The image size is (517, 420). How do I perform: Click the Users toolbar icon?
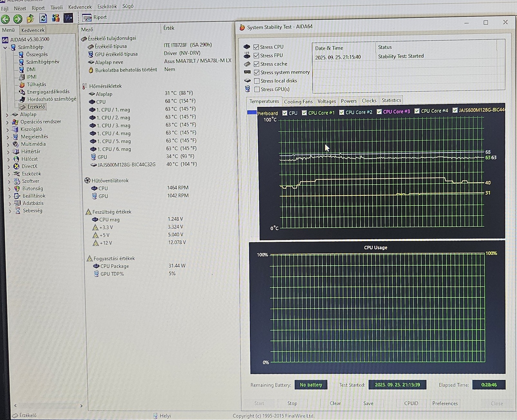pos(56,18)
